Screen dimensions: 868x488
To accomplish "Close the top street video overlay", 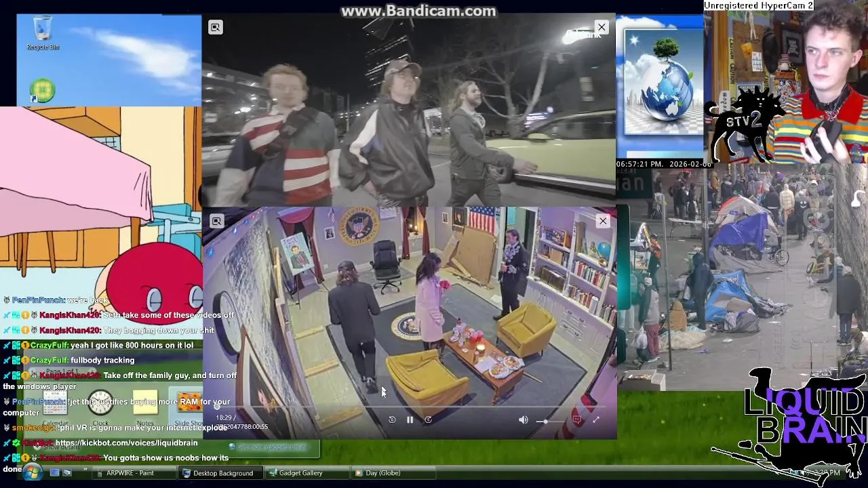I will 601,27.
